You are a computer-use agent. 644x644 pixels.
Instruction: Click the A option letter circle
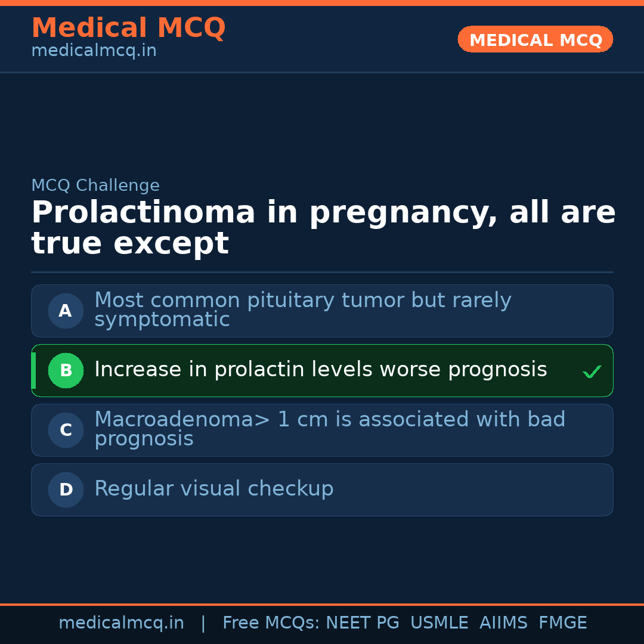[66, 311]
